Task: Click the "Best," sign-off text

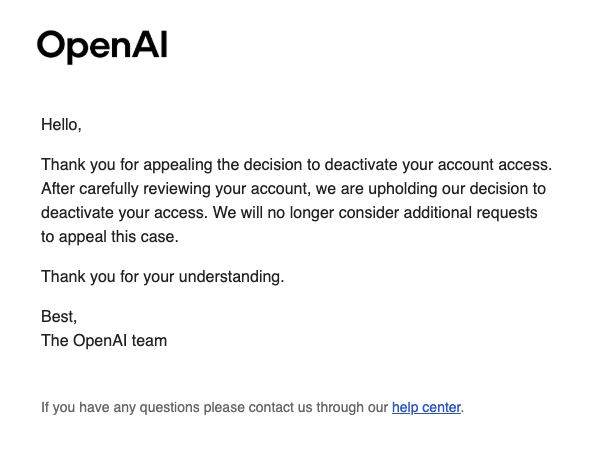Action: click(59, 316)
